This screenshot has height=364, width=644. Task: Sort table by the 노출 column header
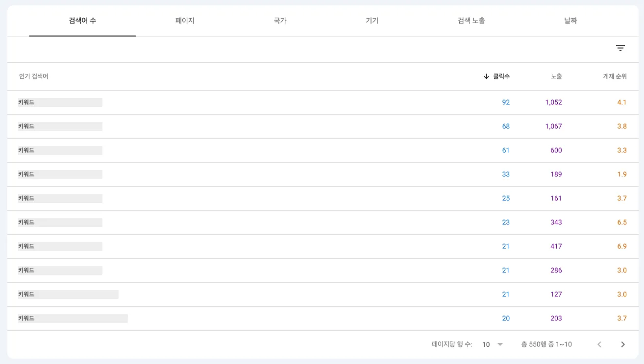click(556, 76)
